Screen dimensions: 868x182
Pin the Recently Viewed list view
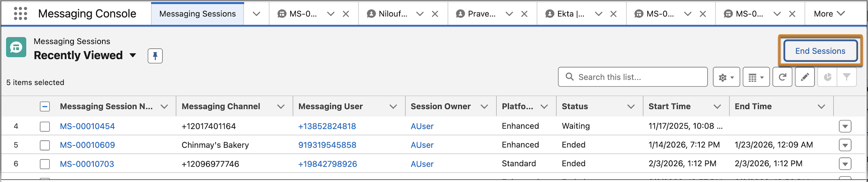click(x=155, y=56)
